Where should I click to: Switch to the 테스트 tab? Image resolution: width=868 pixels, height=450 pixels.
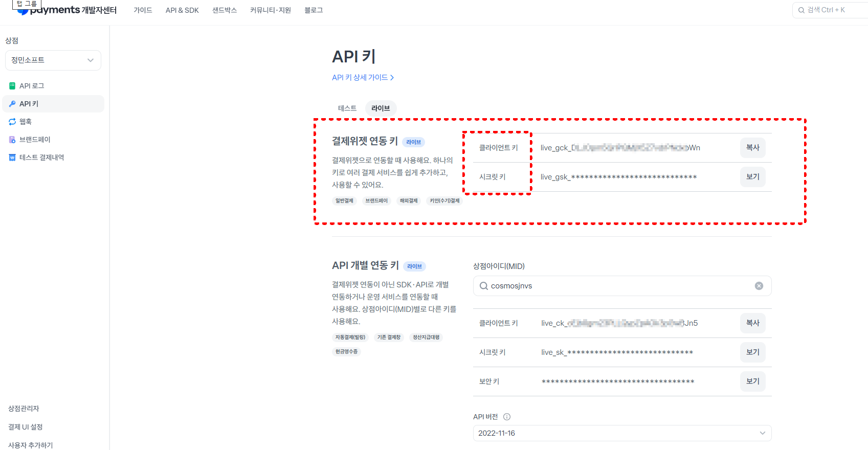coord(347,108)
